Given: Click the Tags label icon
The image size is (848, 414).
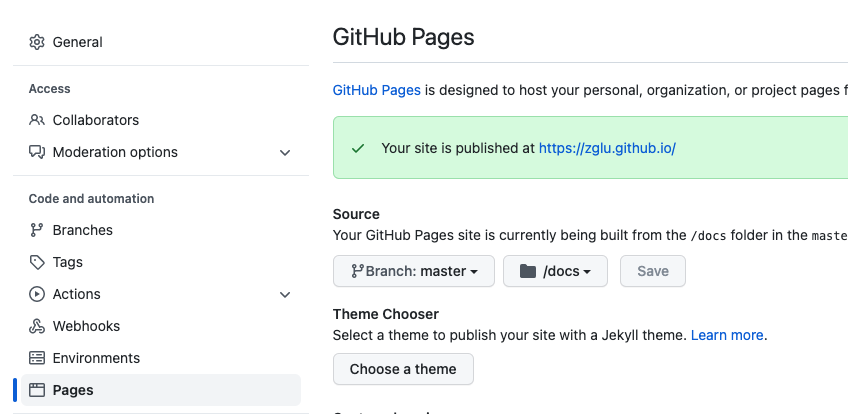Looking at the screenshot, I should [x=37, y=262].
